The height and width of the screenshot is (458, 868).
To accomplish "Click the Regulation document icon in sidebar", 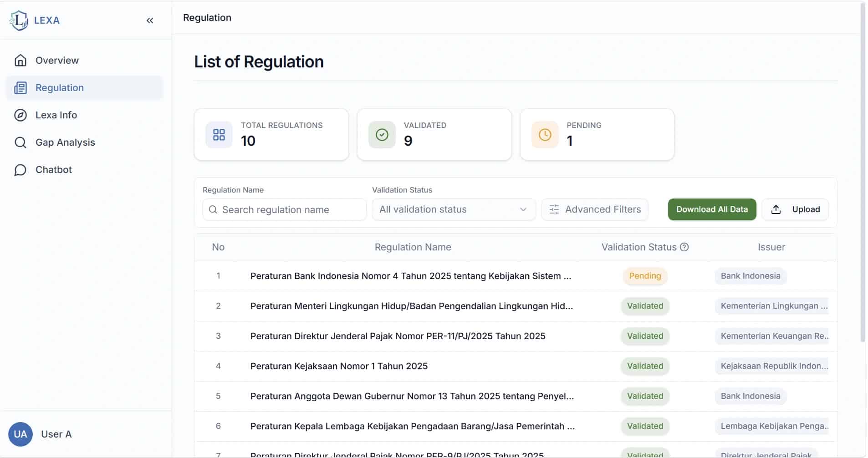I will 20,88.
